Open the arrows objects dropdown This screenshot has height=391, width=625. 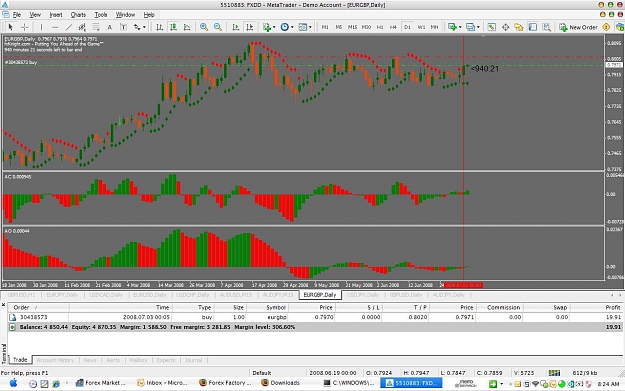coord(140,27)
